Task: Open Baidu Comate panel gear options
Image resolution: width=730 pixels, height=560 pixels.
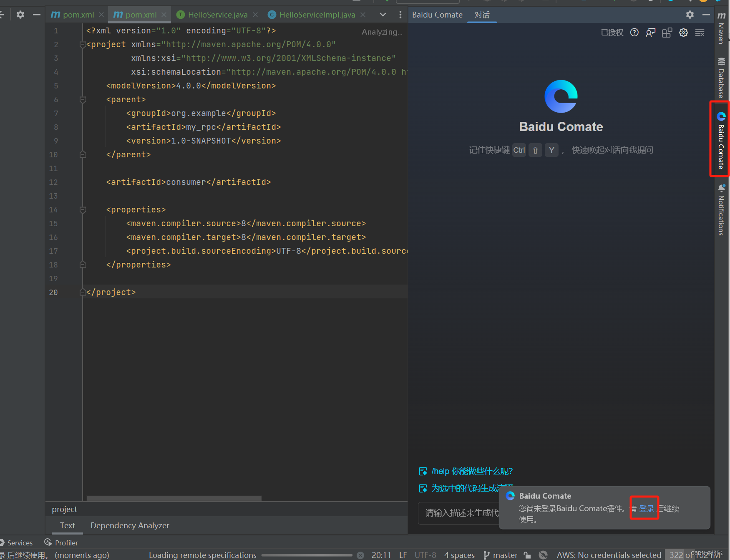Action: (x=690, y=15)
